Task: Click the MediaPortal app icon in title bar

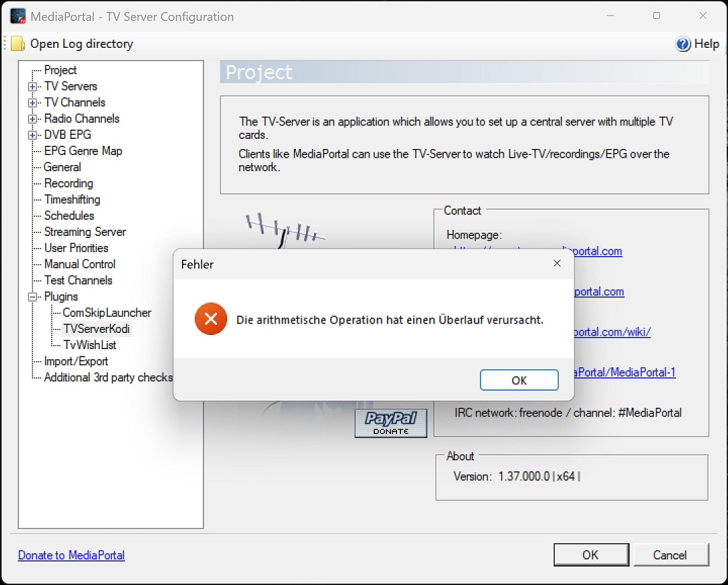Action: tap(18, 16)
